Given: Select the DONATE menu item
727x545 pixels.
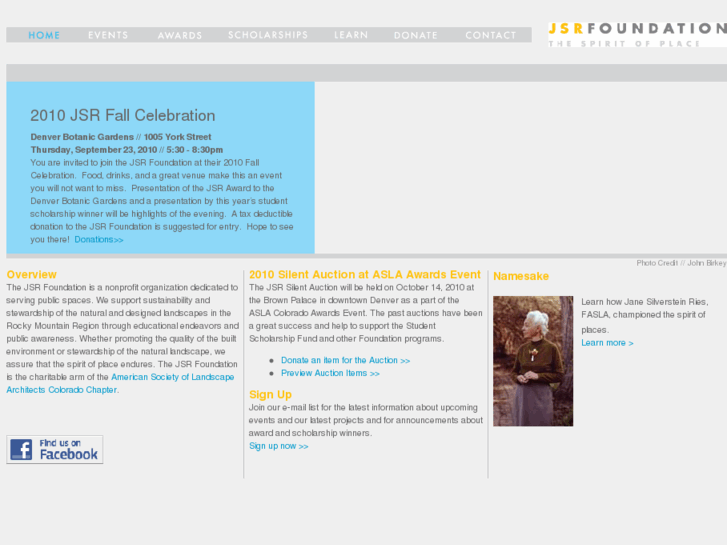Looking at the screenshot, I should point(416,35).
